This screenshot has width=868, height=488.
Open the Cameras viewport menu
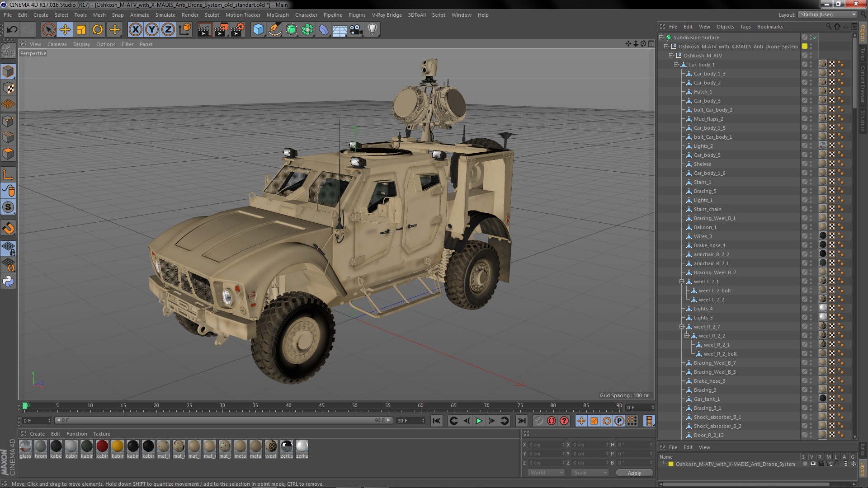[57, 44]
